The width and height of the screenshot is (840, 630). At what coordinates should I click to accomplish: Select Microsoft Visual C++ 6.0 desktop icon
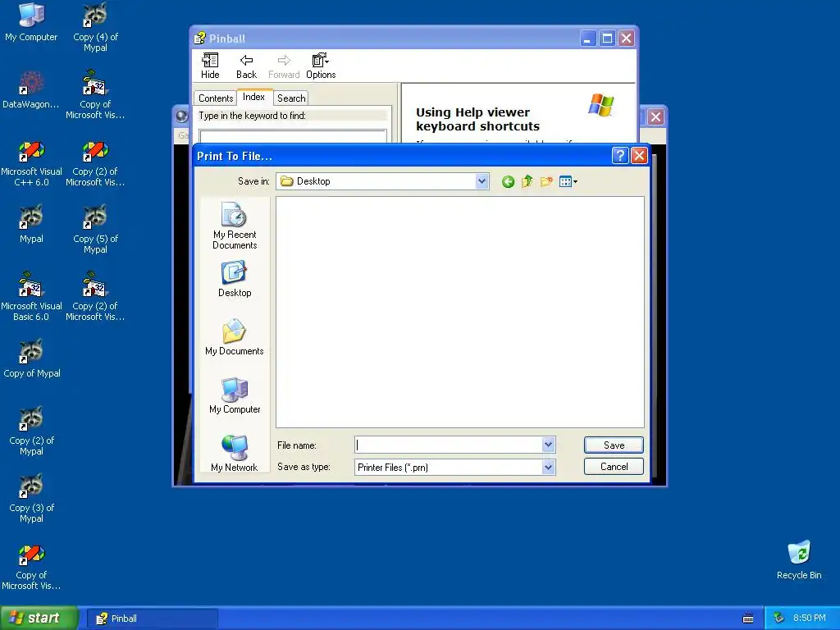tap(31, 163)
